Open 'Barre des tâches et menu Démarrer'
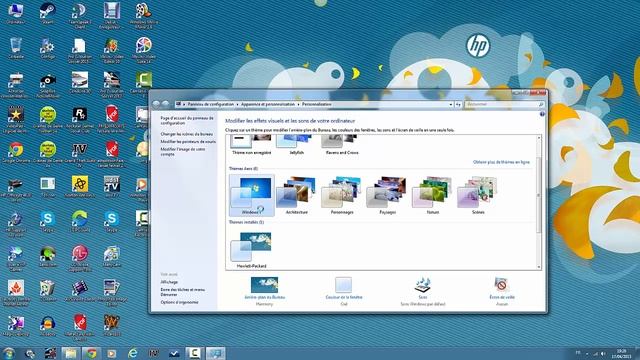The height and width of the screenshot is (360, 640). pos(183,292)
